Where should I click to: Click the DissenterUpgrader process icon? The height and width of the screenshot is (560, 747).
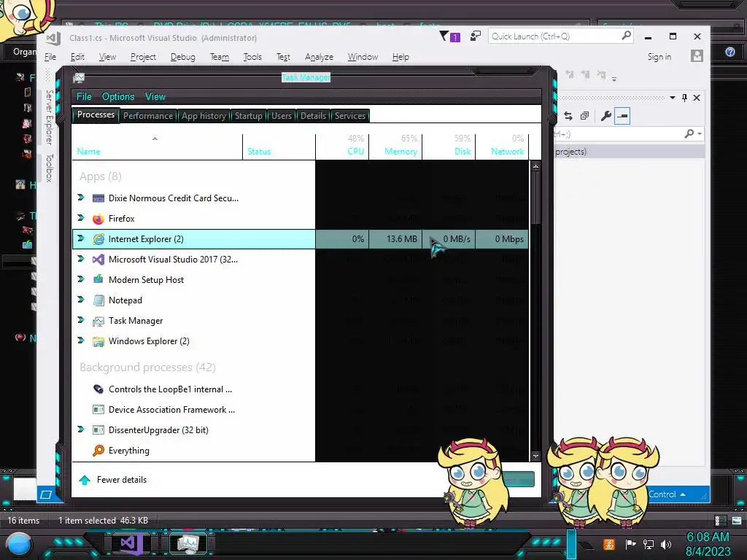[x=98, y=430]
